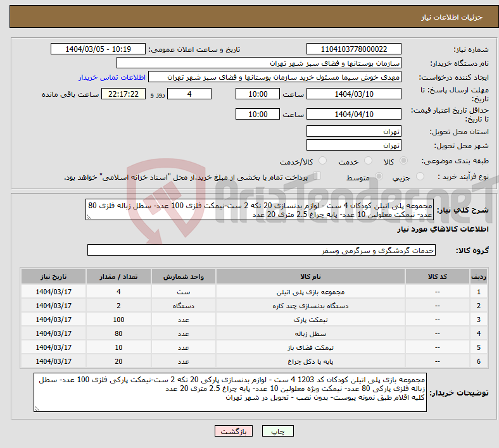
Task: Click the delivery province field استان محل تحویل
Action: tap(353, 131)
